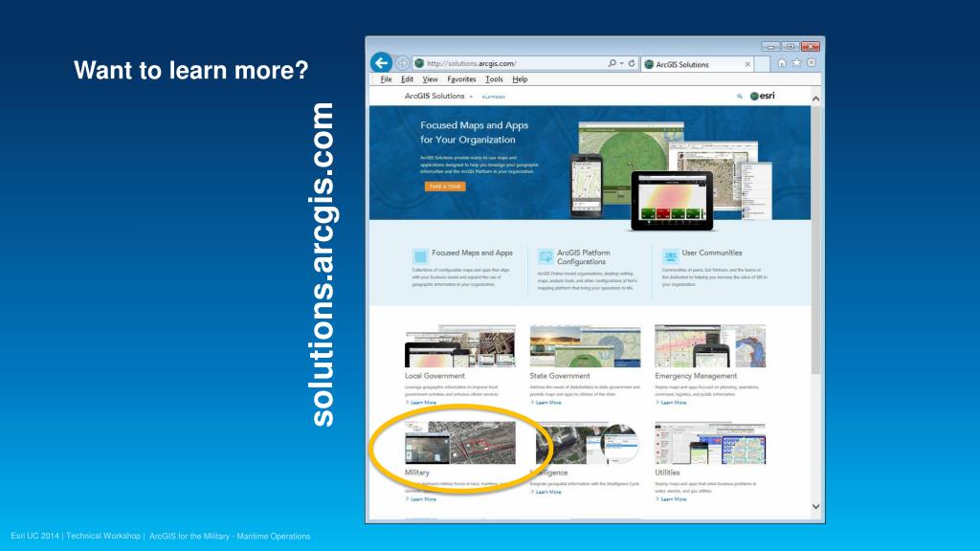Click Learn More under Utilities

[671, 499]
